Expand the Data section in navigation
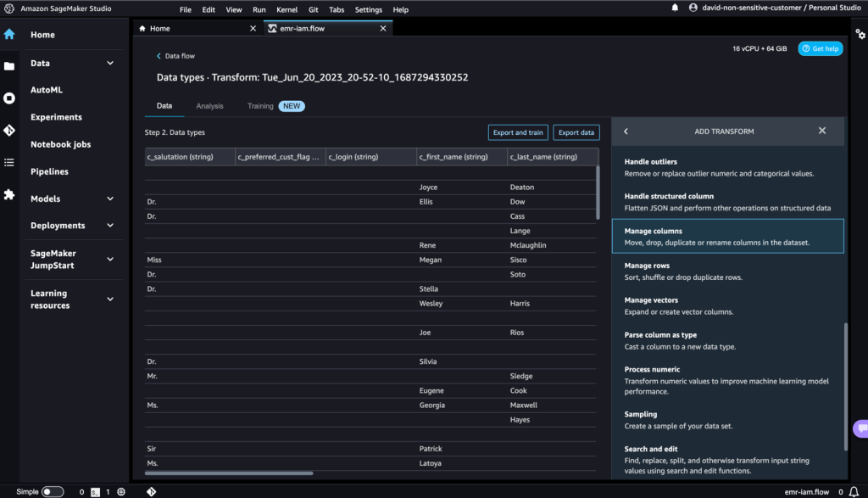868x498 pixels. (x=110, y=63)
